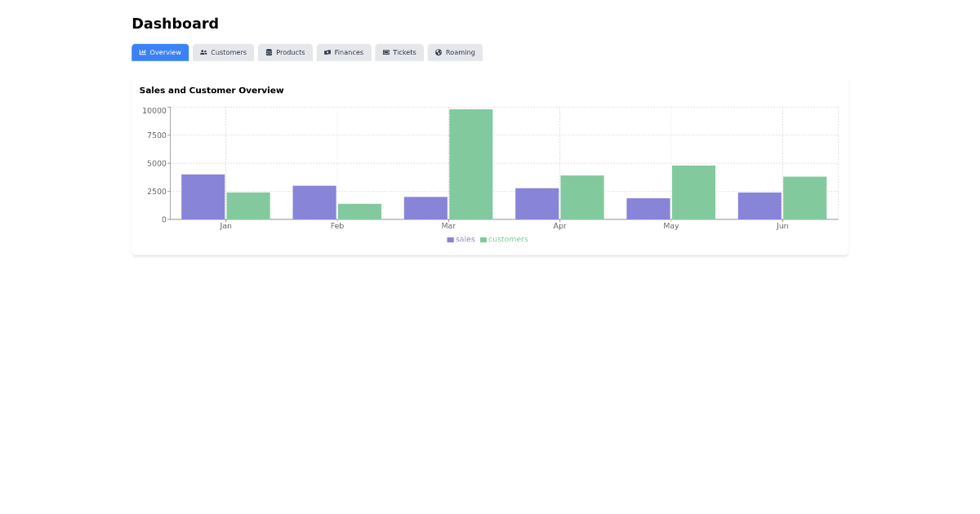Switch to the Customers tab label

tap(229, 52)
